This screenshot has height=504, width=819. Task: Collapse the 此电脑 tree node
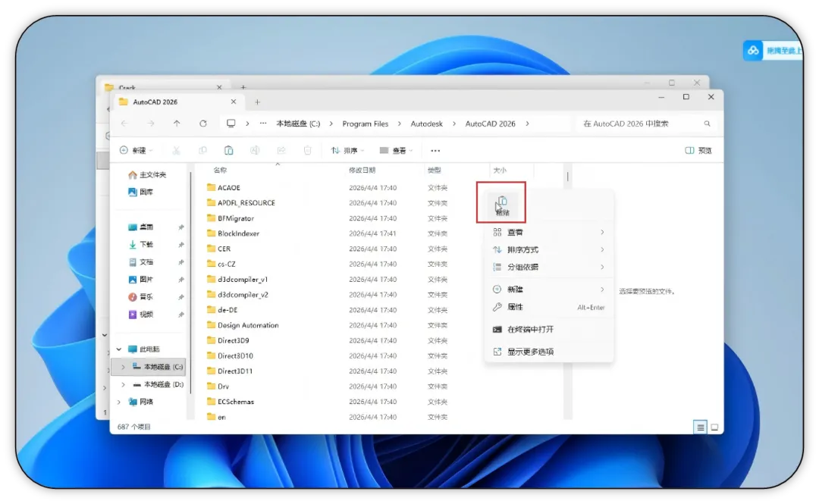[119, 349]
